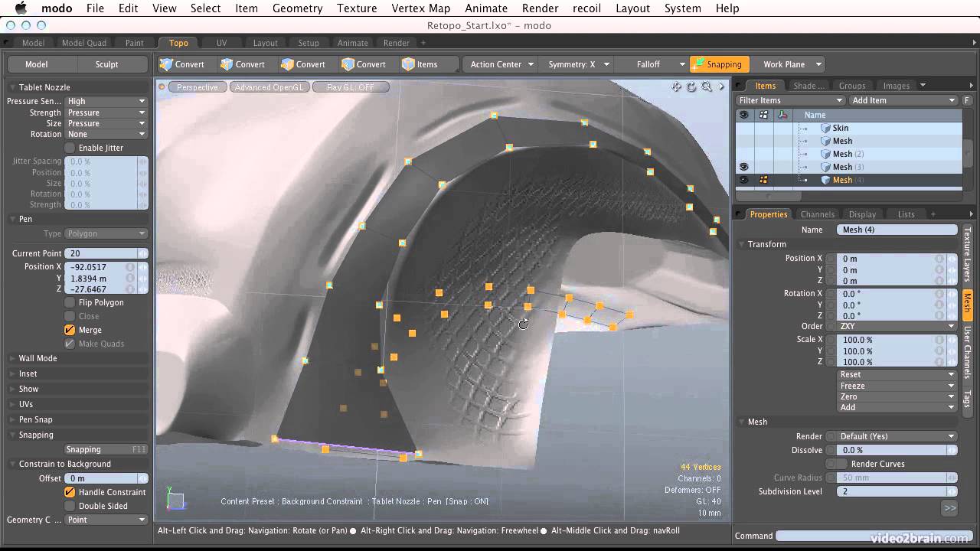Click the orange selection grid icon on Mesh (4)
The width and height of the screenshot is (980, 551).
pos(763,180)
